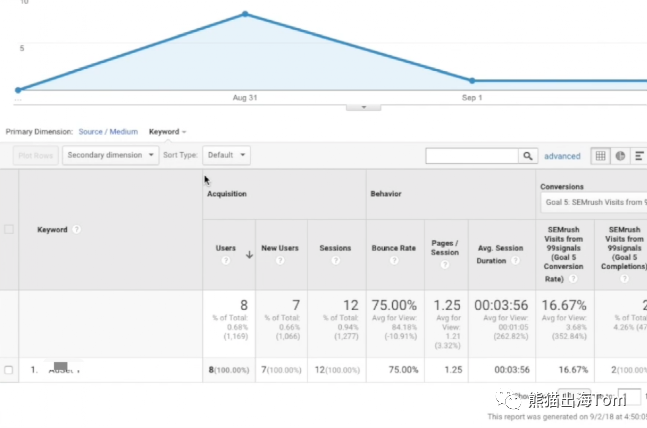
Task: Click the Users column sort arrow
Action: pyautogui.click(x=249, y=255)
